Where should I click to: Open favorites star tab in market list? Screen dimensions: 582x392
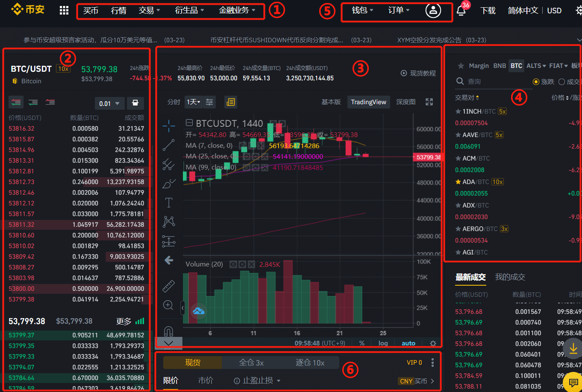461,66
